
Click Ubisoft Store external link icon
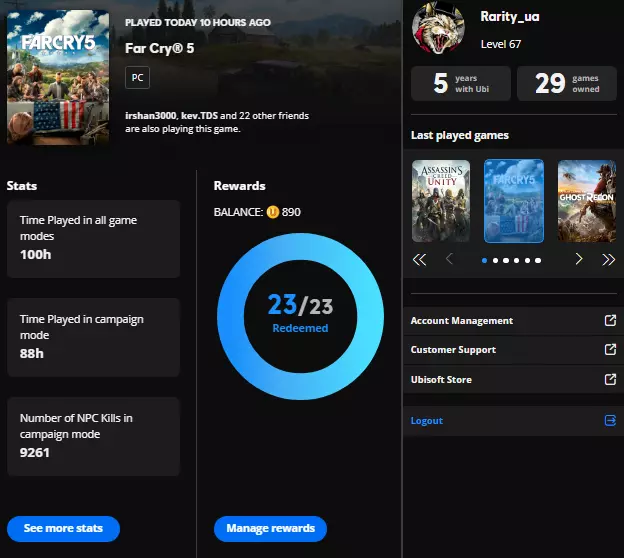[x=610, y=379]
